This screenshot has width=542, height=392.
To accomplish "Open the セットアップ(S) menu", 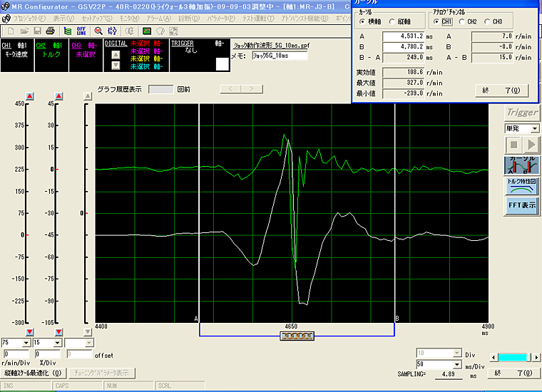I will 97,19.
